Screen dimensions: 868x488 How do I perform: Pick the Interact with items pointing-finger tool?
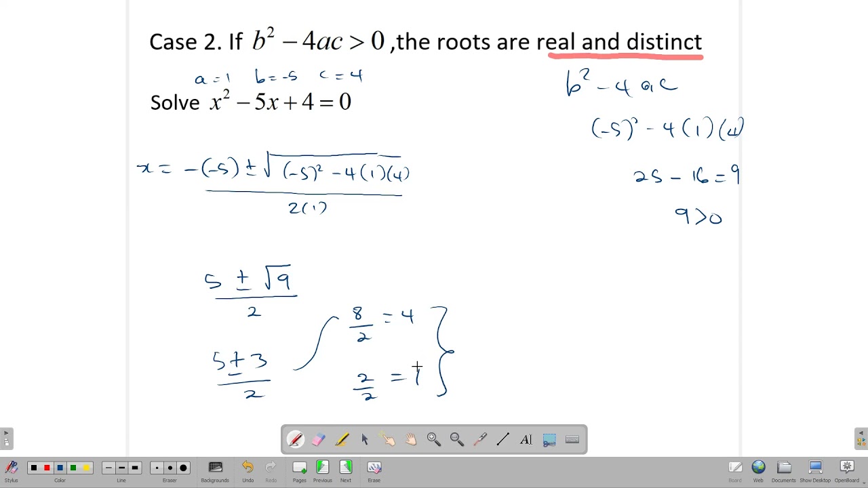coord(388,439)
